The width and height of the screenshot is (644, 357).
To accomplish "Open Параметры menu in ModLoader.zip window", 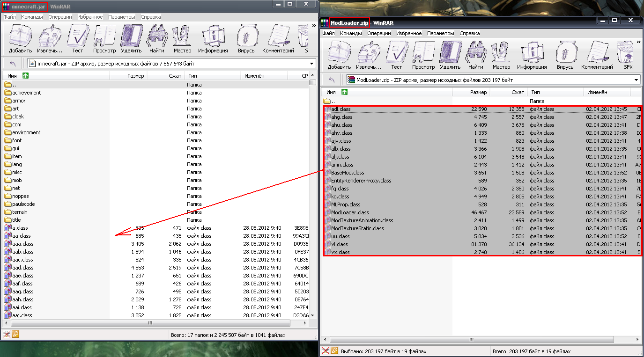I will tap(440, 33).
